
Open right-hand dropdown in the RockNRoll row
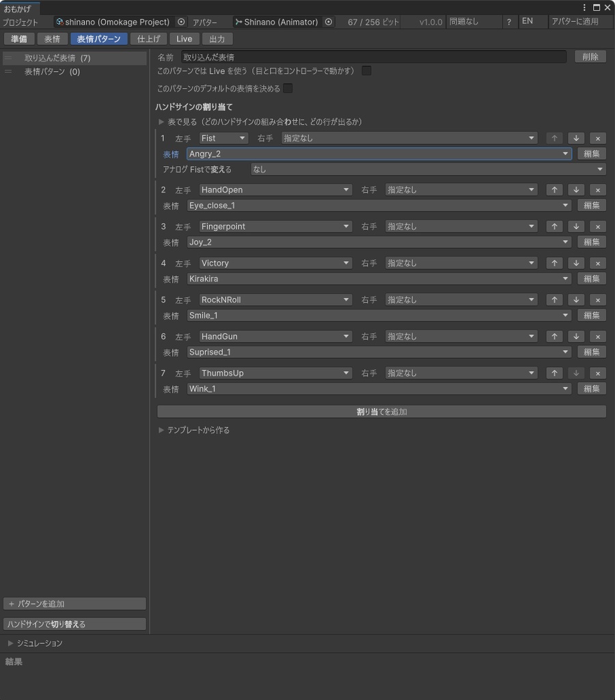461,299
